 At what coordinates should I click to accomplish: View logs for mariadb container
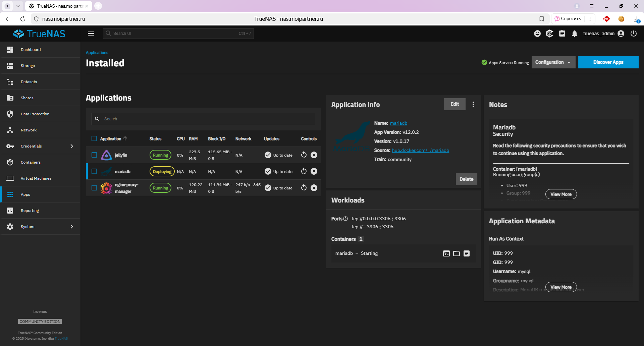(x=467, y=253)
